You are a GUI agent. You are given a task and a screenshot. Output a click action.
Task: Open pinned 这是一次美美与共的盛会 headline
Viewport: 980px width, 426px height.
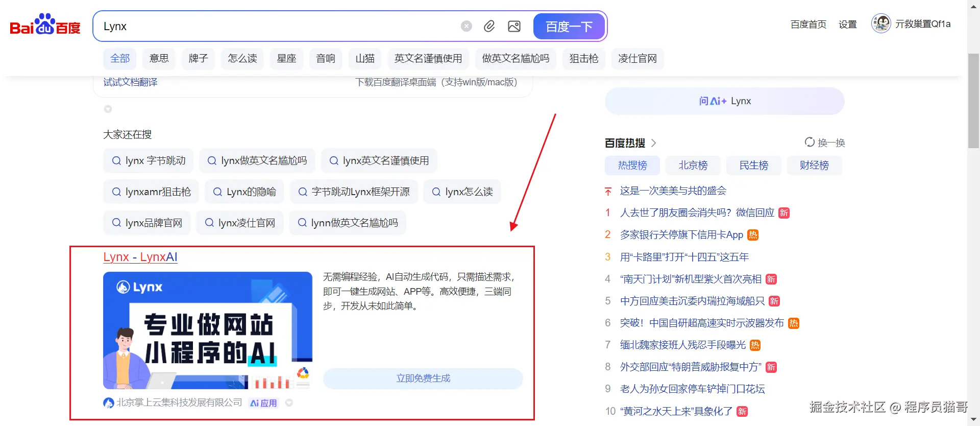pyautogui.click(x=673, y=191)
